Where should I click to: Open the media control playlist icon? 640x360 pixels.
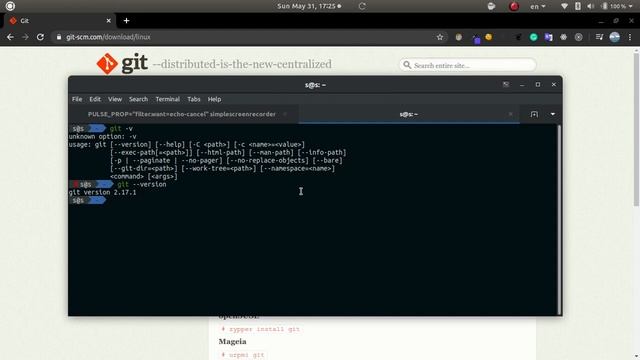(599, 37)
